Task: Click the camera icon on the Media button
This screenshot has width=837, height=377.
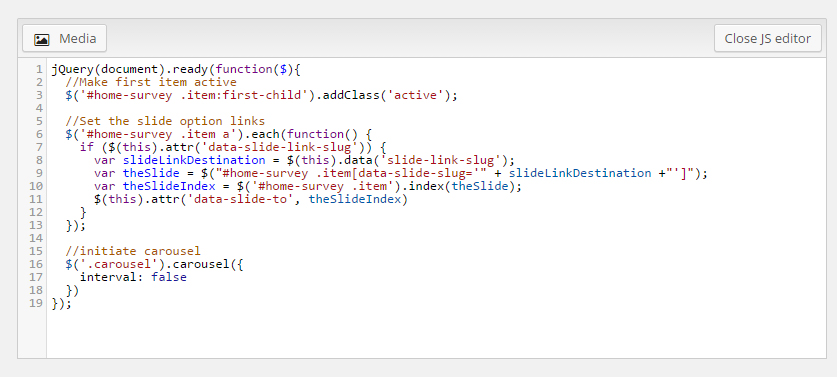Action: point(42,40)
